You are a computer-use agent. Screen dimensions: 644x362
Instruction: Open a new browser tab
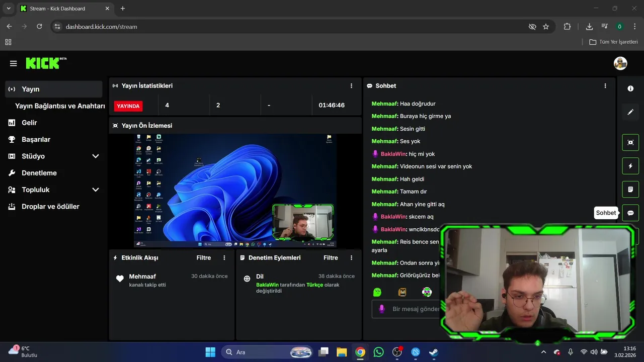click(x=123, y=9)
